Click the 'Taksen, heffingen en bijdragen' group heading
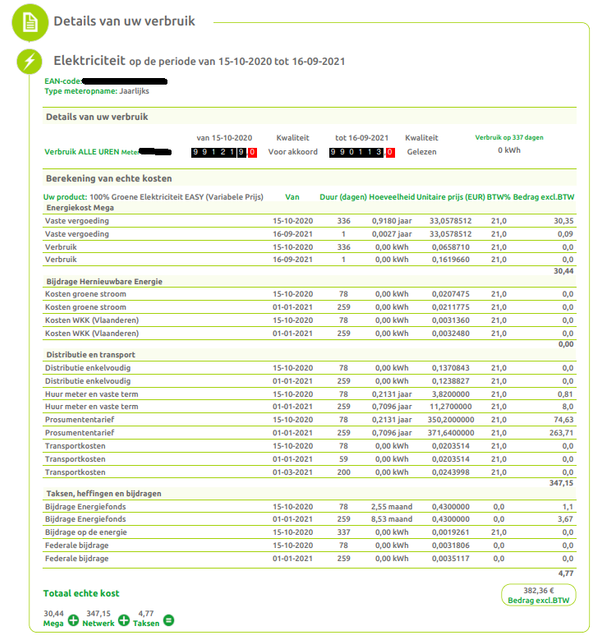The height and width of the screenshot is (640, 597). (104, 493)
